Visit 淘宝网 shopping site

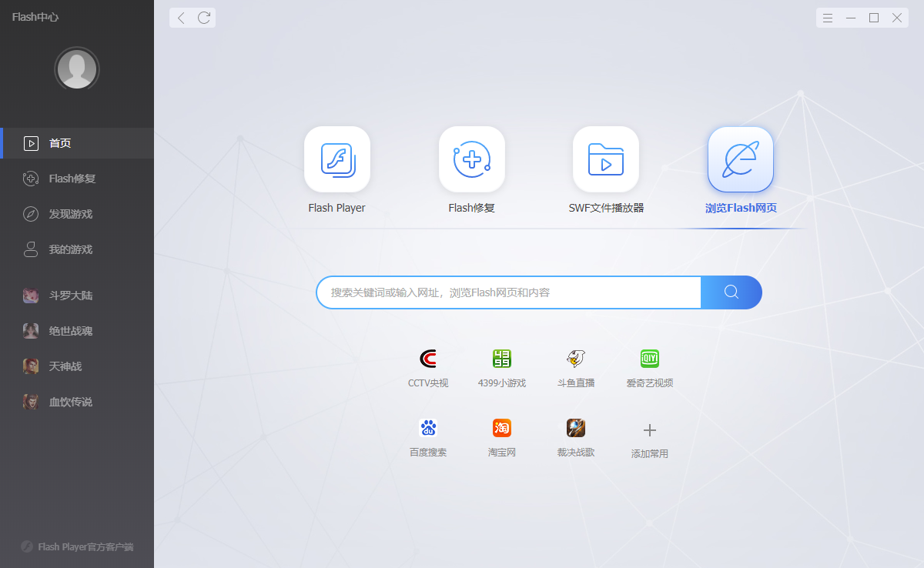pos(501,436)
